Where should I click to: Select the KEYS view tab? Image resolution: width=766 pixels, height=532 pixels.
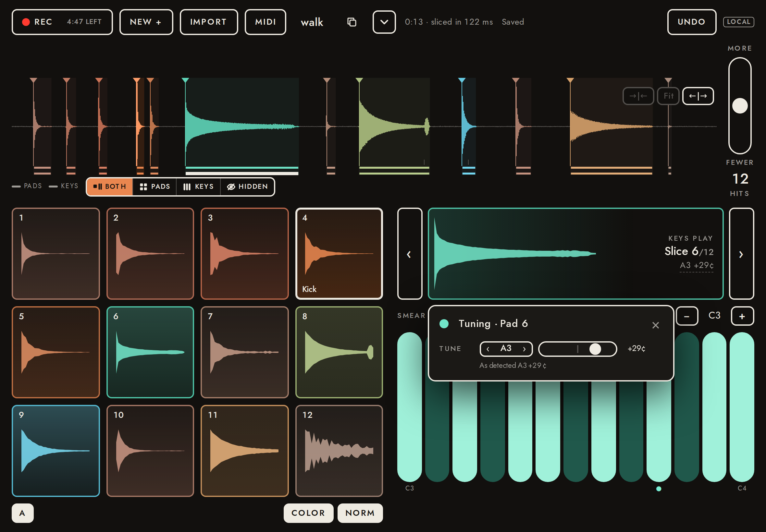tap(198, 187)
